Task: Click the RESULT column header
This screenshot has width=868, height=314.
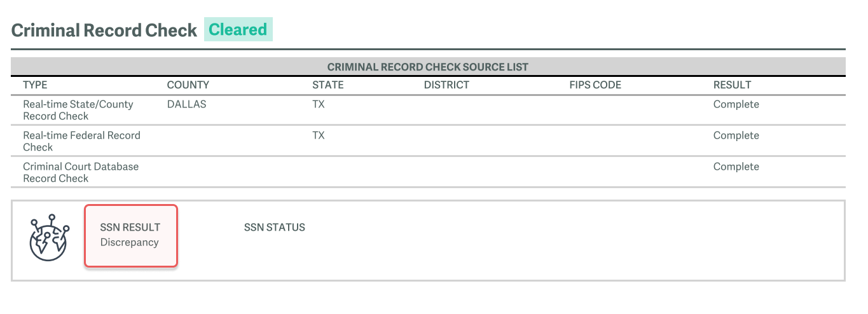Action: point(733,85)
